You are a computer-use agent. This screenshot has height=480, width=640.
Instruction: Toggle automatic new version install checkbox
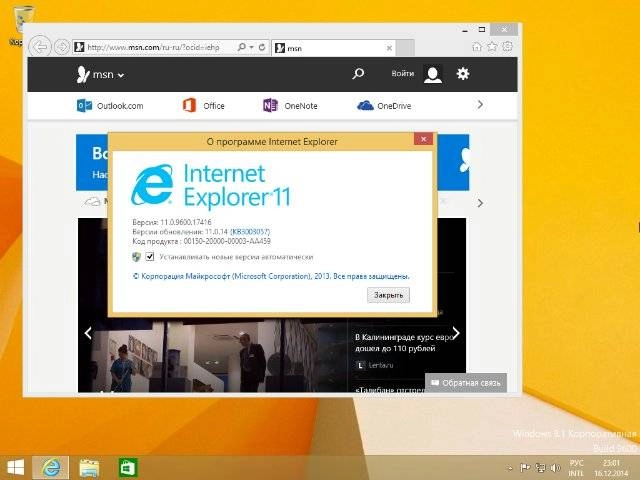[150, 257]
